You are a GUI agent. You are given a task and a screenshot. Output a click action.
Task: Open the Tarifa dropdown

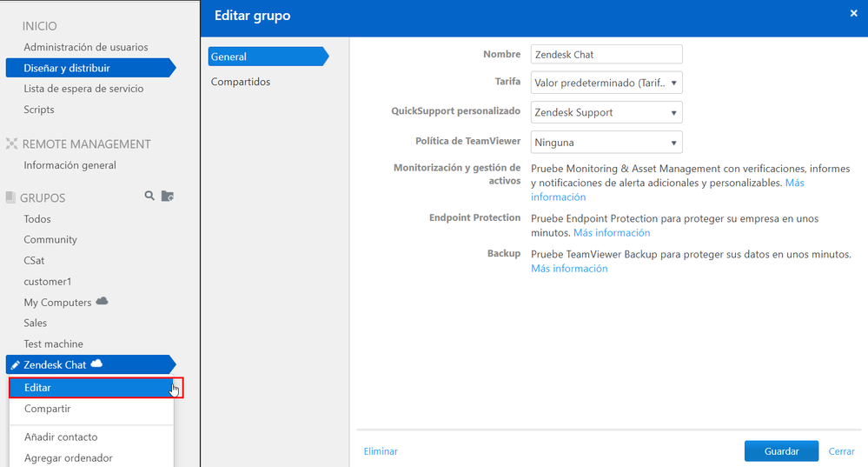point(606,83)
